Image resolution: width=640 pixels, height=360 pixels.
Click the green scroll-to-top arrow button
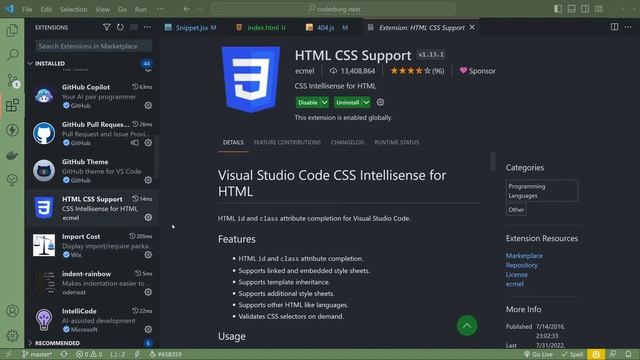tap(467, 325)
